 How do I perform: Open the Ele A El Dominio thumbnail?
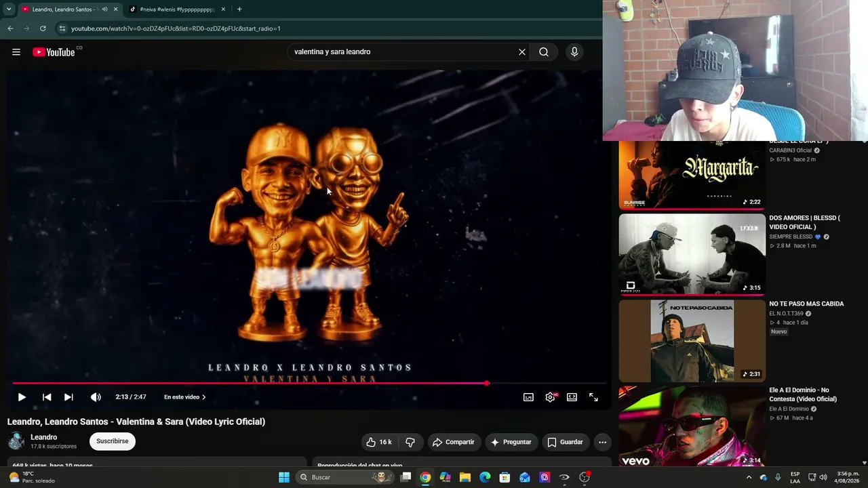coord(692,427)
